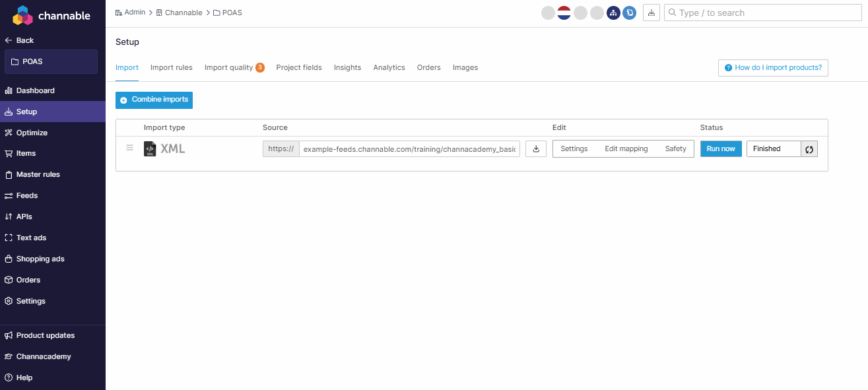The width and height of the screenshot is (868, 390).
Task: Go to Master rules
Action: [53, 174]
